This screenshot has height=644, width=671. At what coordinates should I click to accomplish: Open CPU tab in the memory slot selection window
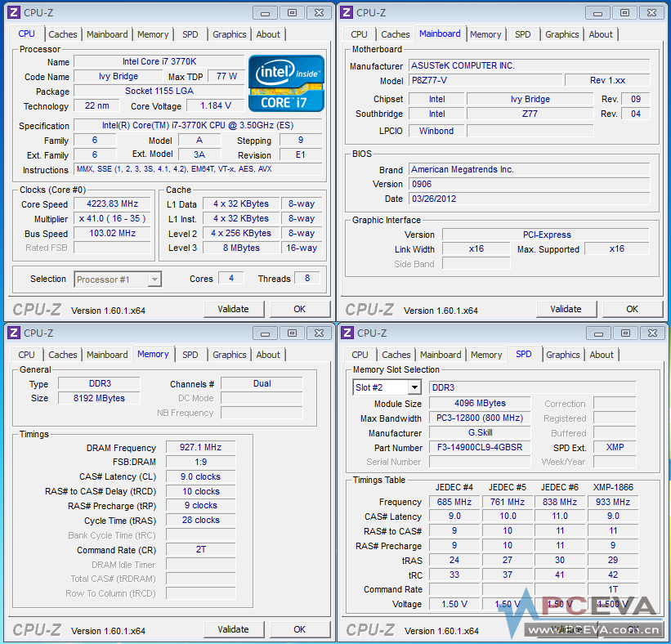(360, 355)
